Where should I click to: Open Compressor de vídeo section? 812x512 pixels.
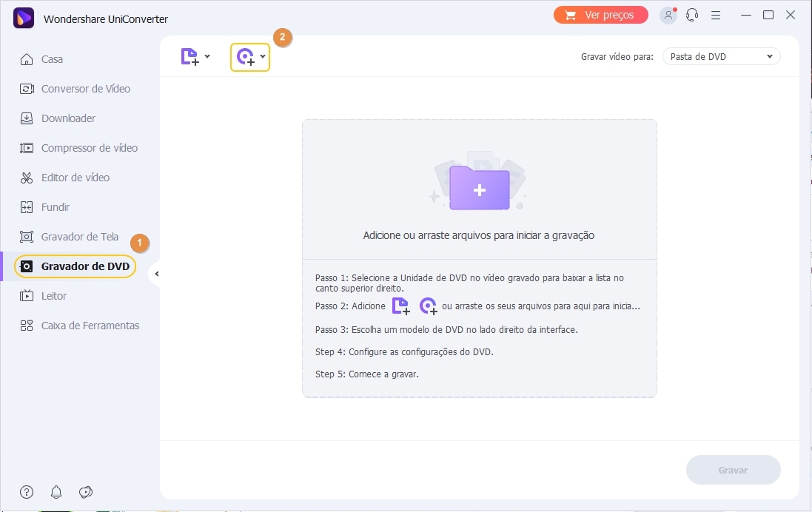[x=78, y=148]
